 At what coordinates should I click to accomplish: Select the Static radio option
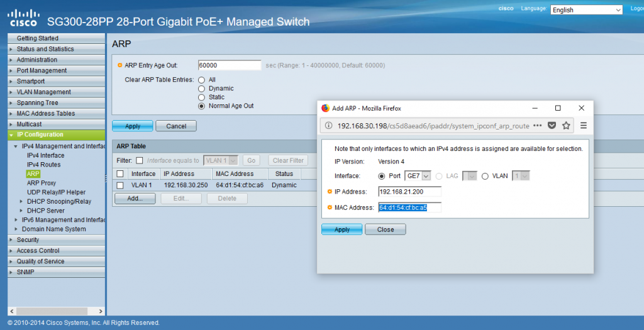pyautogui.click(x=201, y=97)
